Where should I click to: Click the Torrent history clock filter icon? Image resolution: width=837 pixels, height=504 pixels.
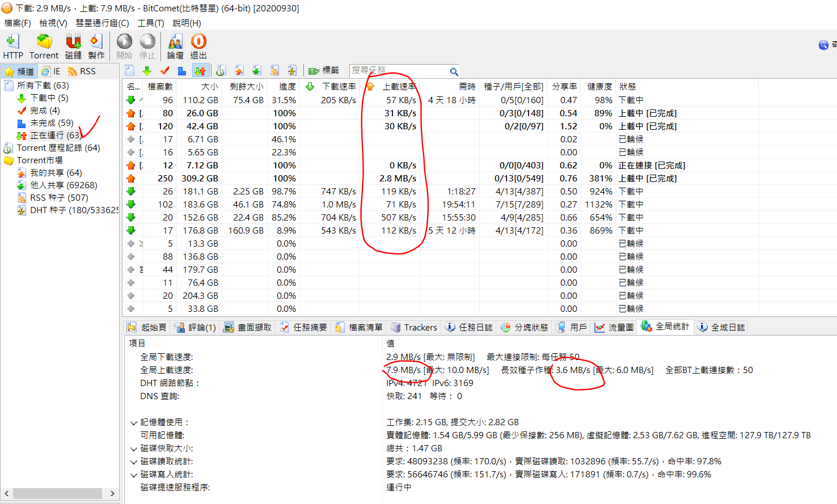[x=221, y=71]
